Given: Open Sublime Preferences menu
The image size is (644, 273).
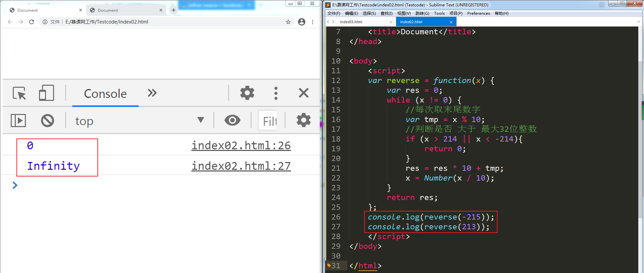Looking at the screenshot, I should coord(478,13).
